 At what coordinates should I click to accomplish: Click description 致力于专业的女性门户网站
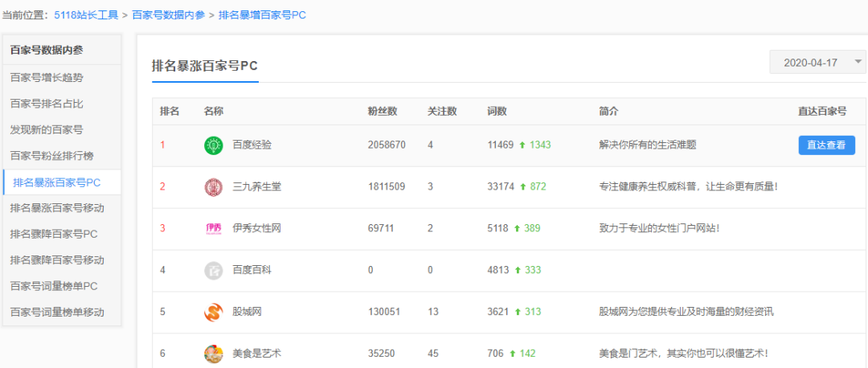click(659, 228)
